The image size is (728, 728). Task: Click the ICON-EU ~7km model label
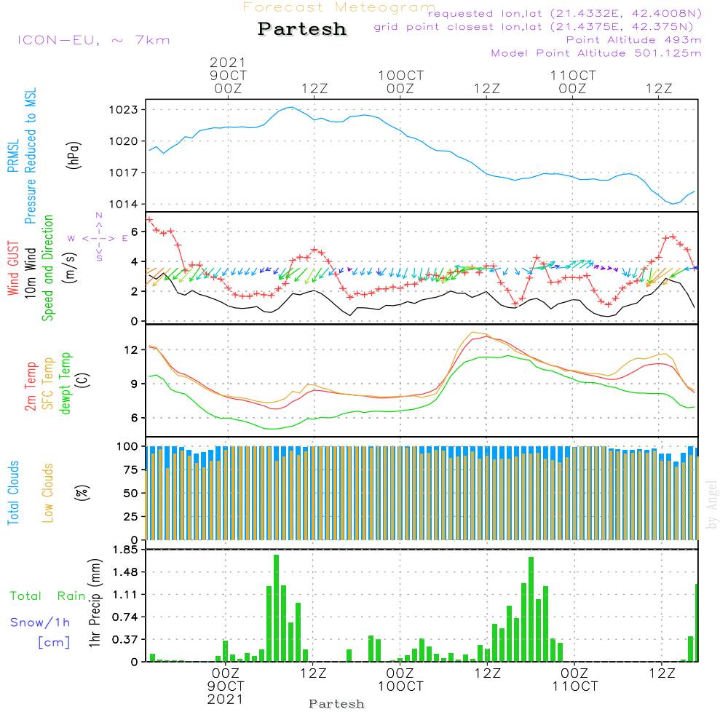click(x=94, y=40)
